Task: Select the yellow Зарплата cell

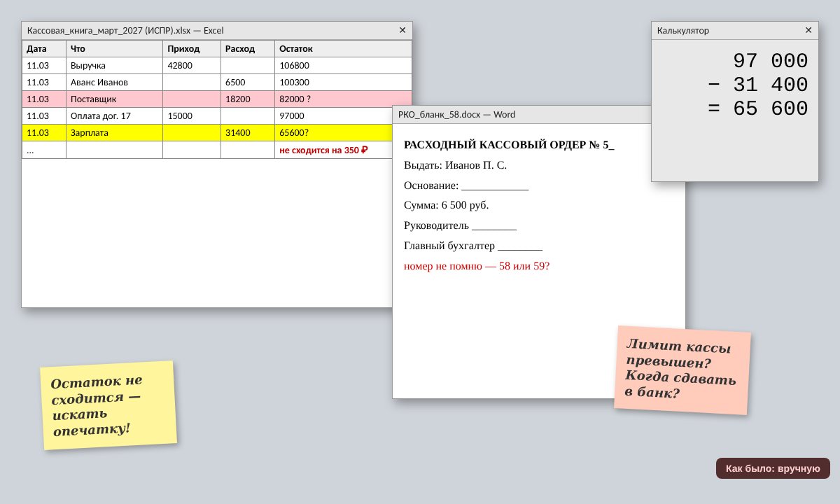Action: click(x=115, y=133)
